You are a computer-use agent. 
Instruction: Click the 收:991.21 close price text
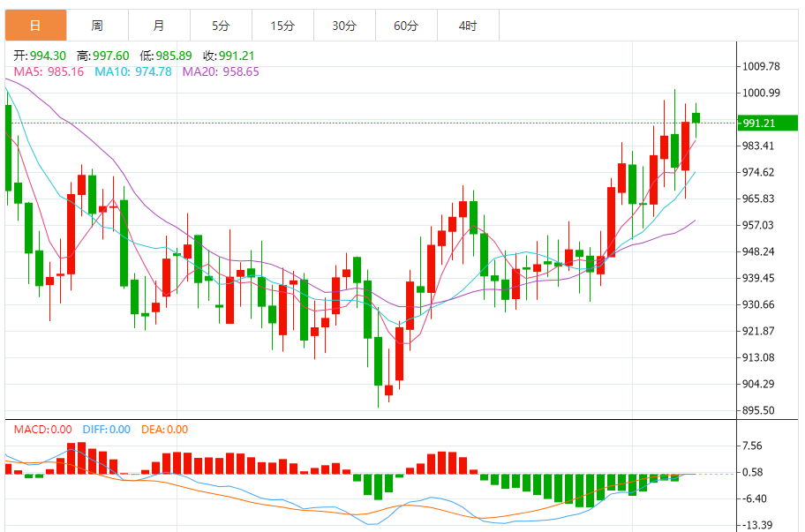point(229,56)
